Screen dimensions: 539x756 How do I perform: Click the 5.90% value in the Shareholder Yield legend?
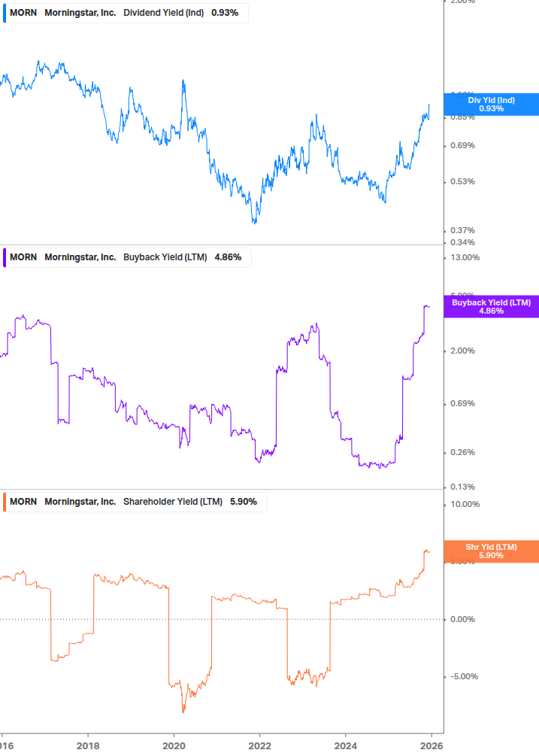pos(244,502)
